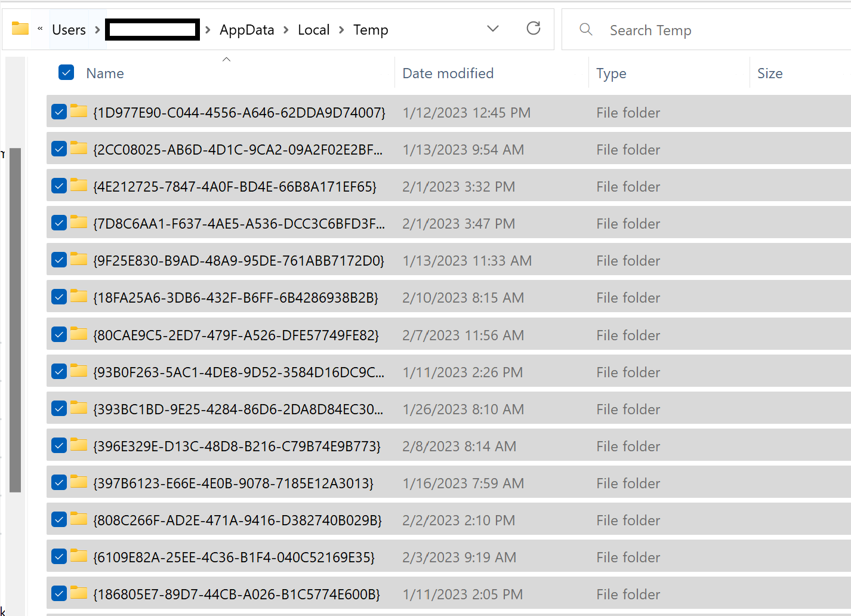Click date 1/26/2023 8:10 AM
The height and width of the screenshot is (616, 851).
pyautogui.click(x=463, y=409)
